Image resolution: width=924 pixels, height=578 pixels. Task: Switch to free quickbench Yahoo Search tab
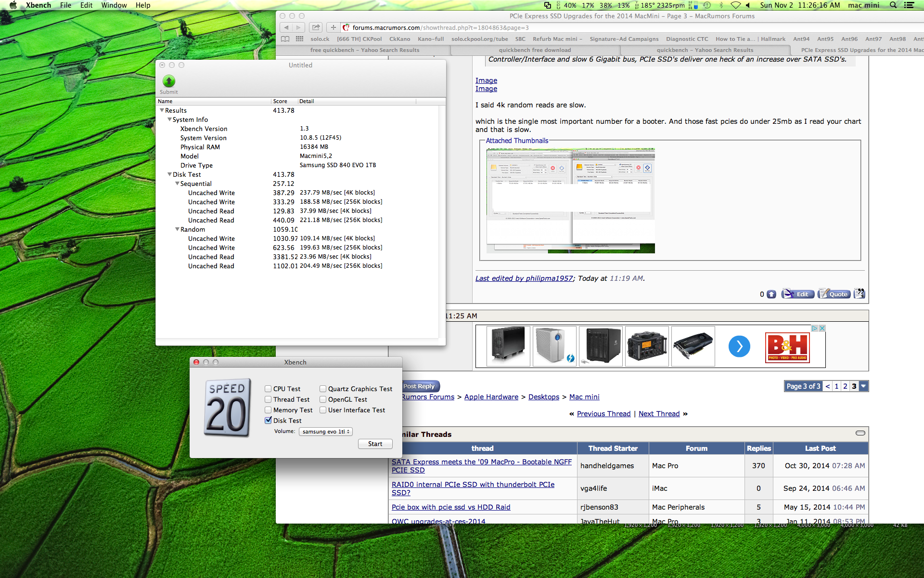[364, 50]
